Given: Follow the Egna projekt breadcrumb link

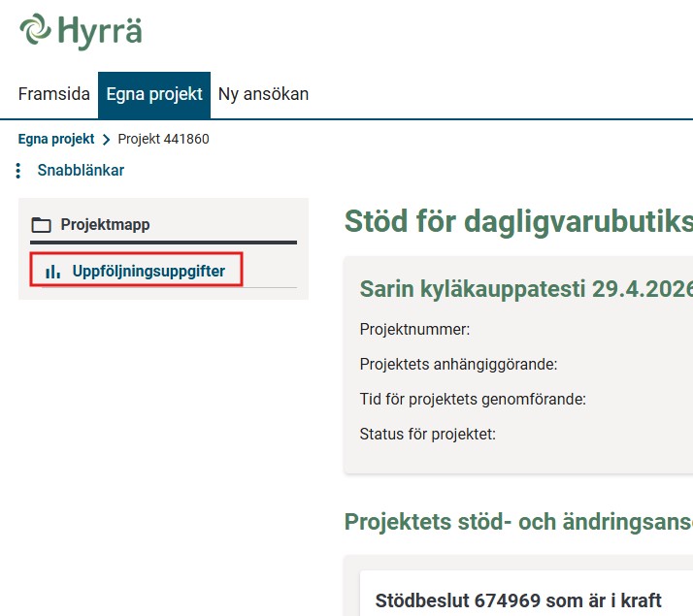Looking at the screenshot, I should click(56, 139).
